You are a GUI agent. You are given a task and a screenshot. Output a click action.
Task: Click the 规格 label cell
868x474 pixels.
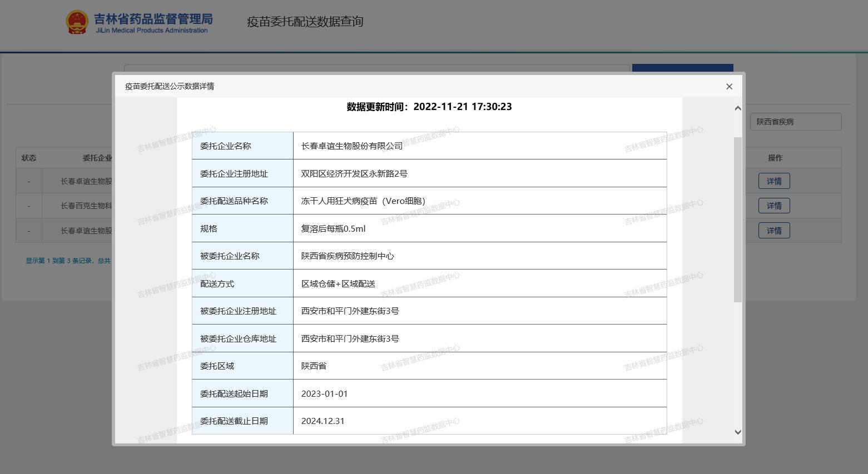[x=242, y=228]
